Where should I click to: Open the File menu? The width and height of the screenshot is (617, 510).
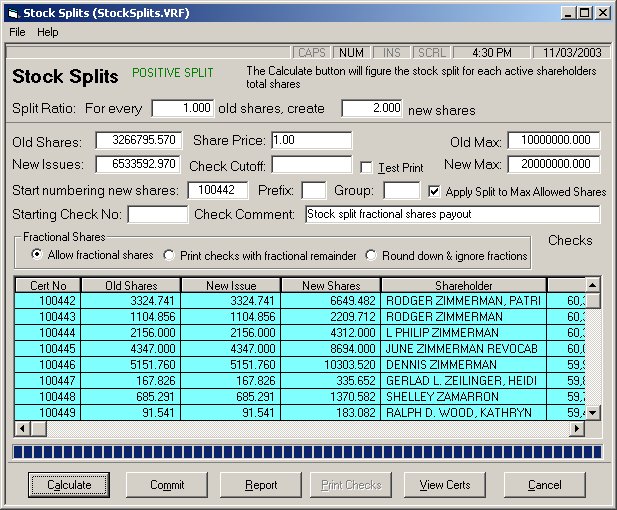17,32
